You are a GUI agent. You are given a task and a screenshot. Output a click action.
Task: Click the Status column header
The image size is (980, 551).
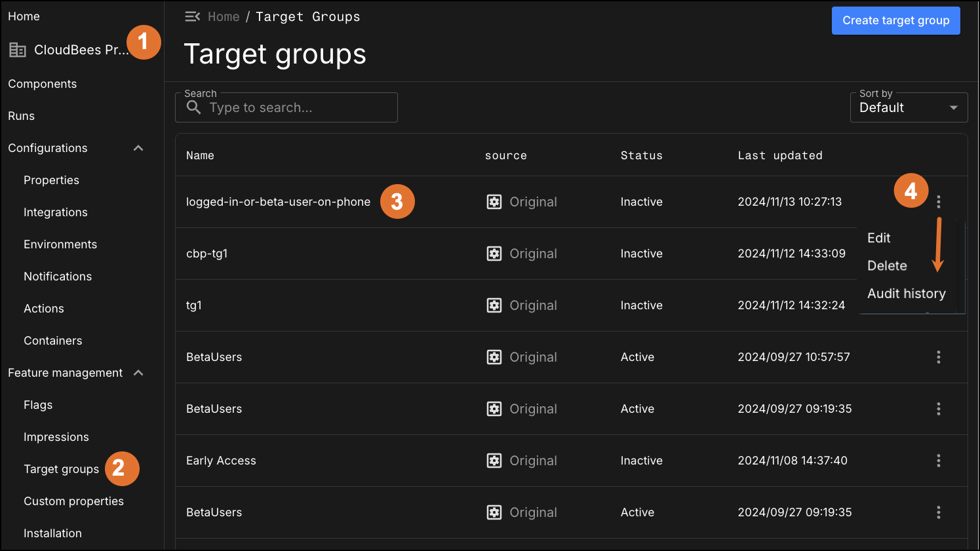[x=642, y=155]
